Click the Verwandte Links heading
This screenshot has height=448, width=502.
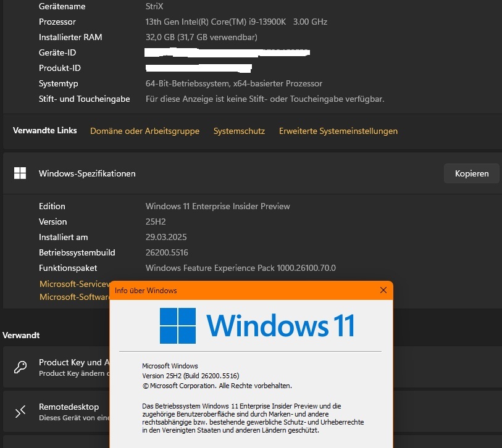45,130
